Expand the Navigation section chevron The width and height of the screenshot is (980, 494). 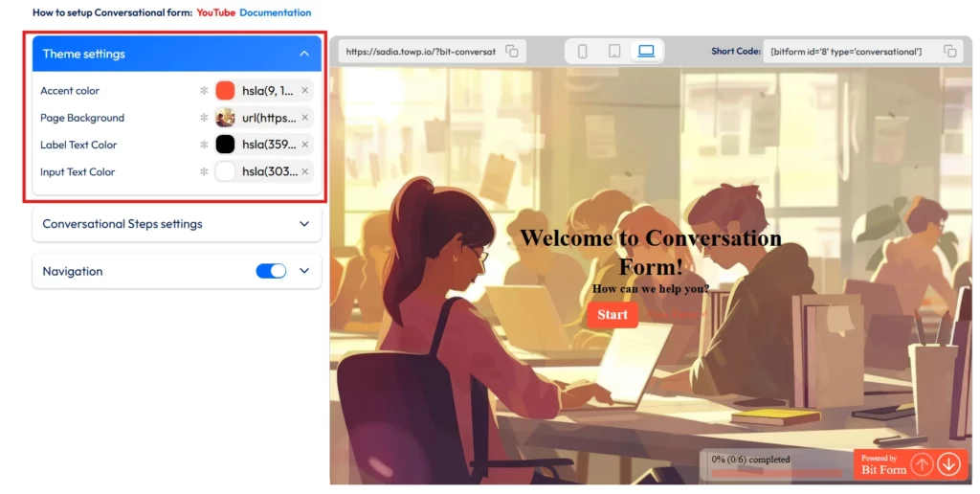[304, 271]
